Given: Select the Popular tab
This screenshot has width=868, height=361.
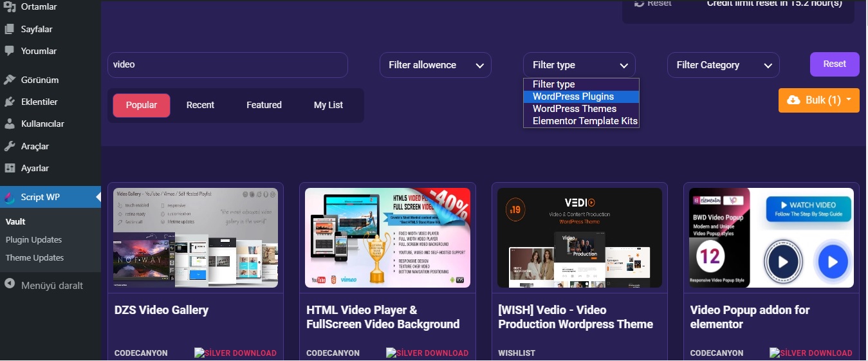Looking at the screenshot, I should click(142, 105).
